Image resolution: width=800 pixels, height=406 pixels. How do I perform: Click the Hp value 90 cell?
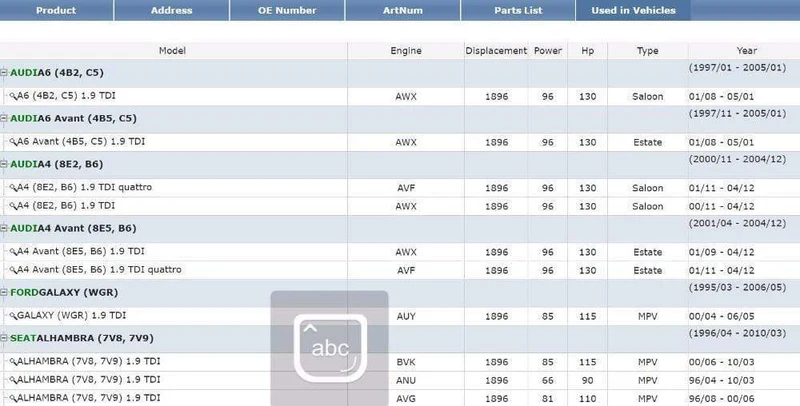point(588,380)
